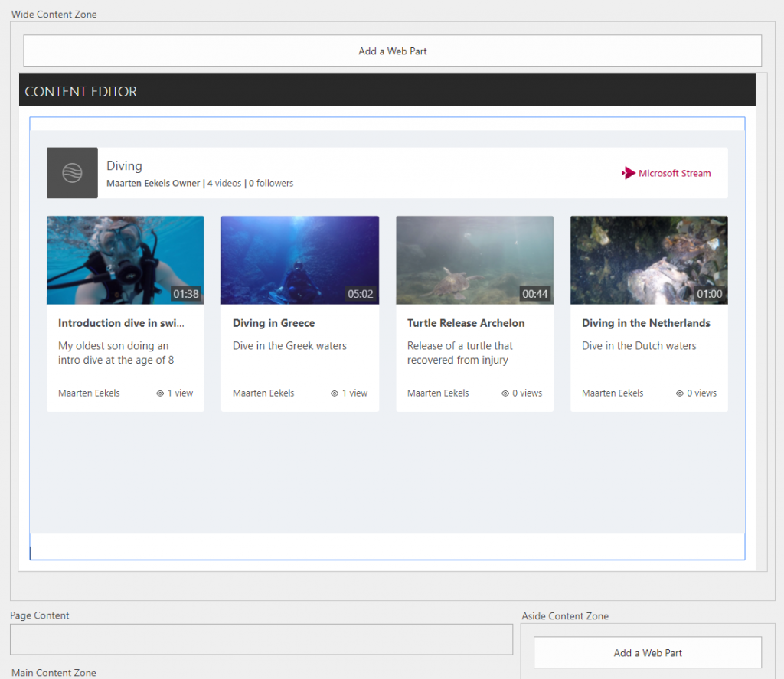The image size is (784, 679).
Task: Click inside the Page Content field
Action: [262, 639]
